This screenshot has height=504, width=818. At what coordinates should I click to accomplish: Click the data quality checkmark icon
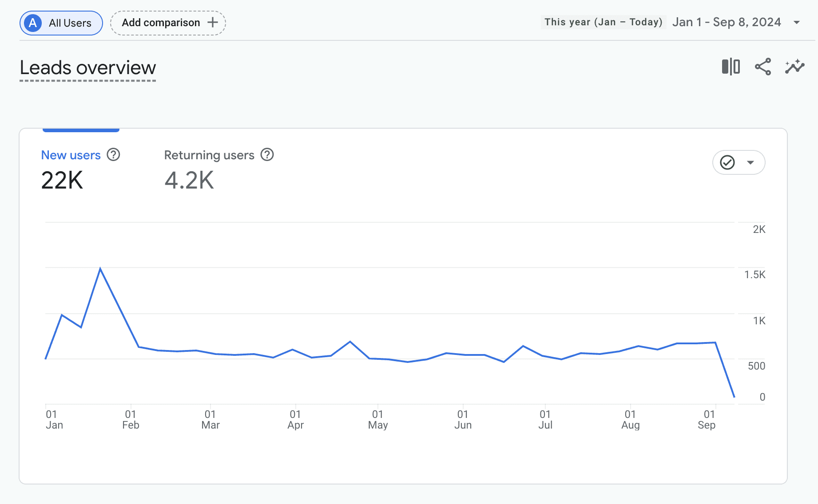pyautogui.click(x=727, y=162)
